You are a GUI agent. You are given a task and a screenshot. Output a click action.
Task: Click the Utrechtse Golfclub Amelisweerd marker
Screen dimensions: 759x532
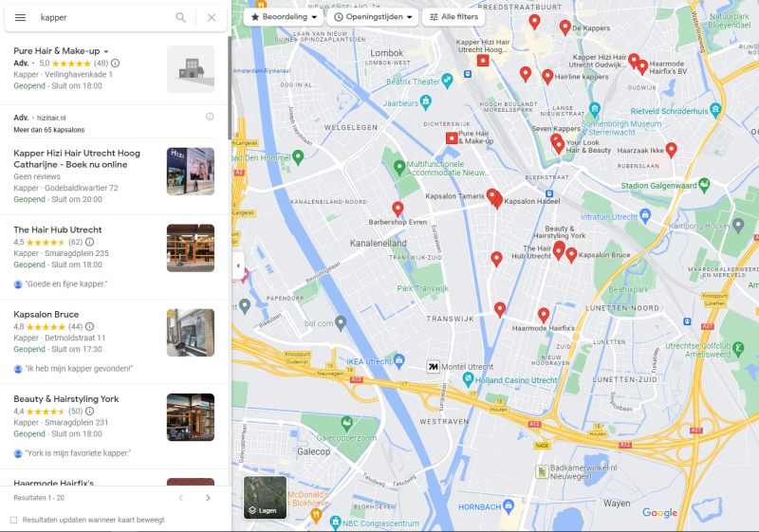click(x=738, y=348)
